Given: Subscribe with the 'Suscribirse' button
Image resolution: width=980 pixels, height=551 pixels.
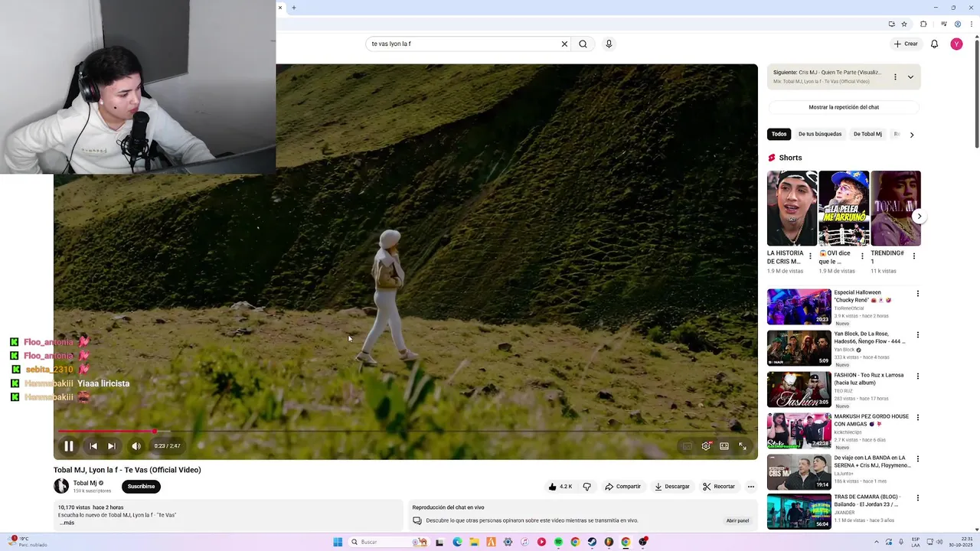Looking at the screenshot, I should pos(141,486).
